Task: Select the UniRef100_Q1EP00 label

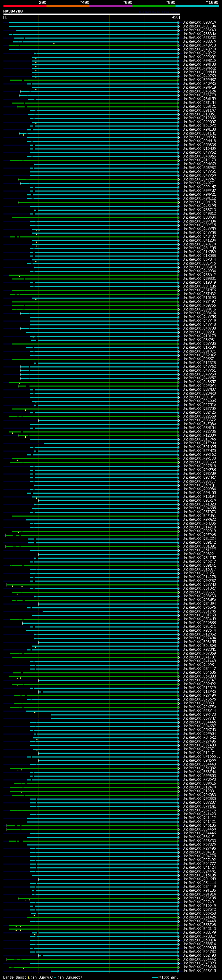Action: pyautogui.click(x=199, y=443)
